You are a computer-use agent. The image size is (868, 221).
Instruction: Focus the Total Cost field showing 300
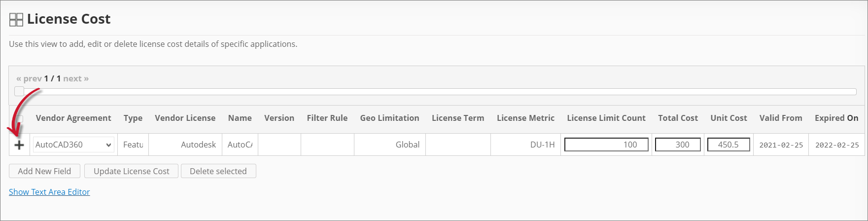[677, 145]
